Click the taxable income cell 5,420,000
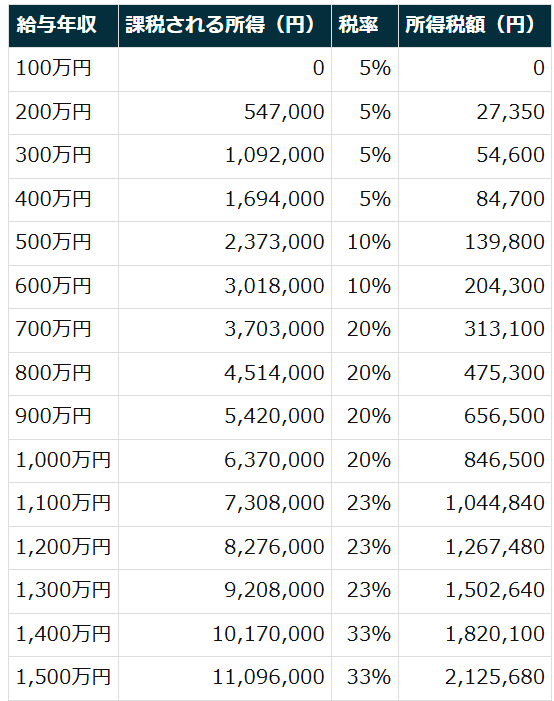 (225, 416)
